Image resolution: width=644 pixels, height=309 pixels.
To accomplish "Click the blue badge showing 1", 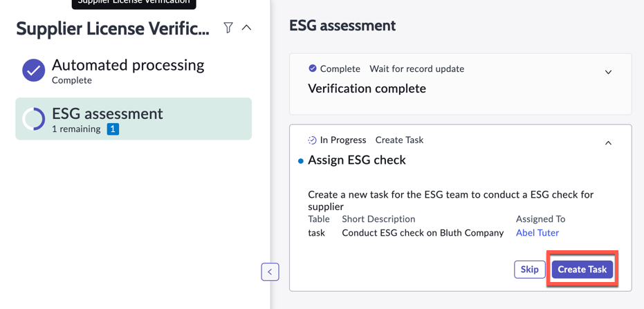I will tap(113, 129).
